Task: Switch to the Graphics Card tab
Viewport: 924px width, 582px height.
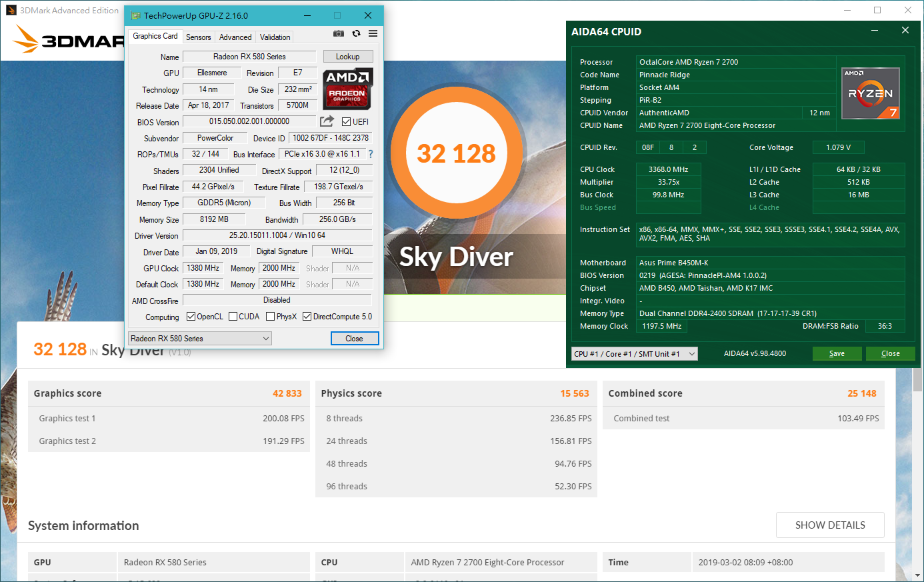Action: (x=155, y=36)
